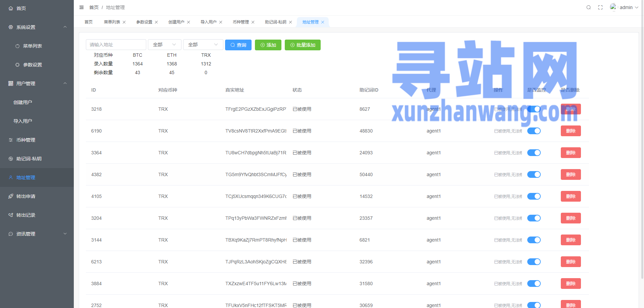Open the admin user dropdown
644x308 pixels.
pyautogui.click(x=629, y=7)
